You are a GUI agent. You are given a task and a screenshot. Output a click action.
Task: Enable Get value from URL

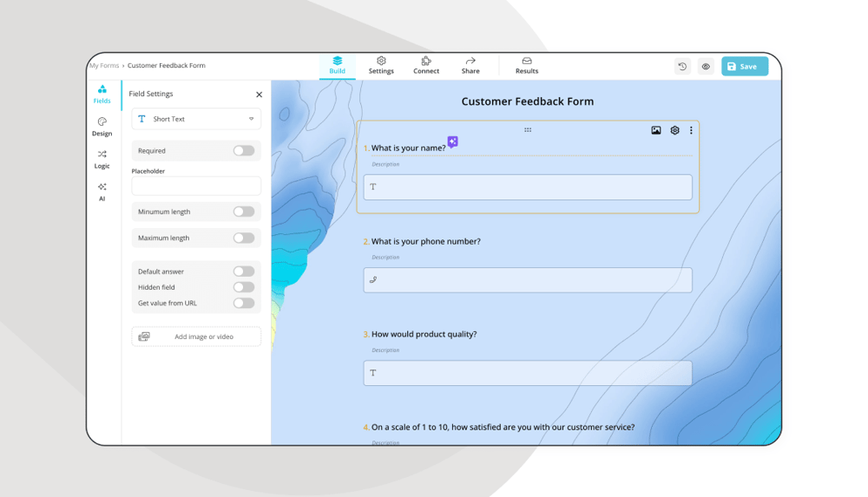[x=244, y=303]
